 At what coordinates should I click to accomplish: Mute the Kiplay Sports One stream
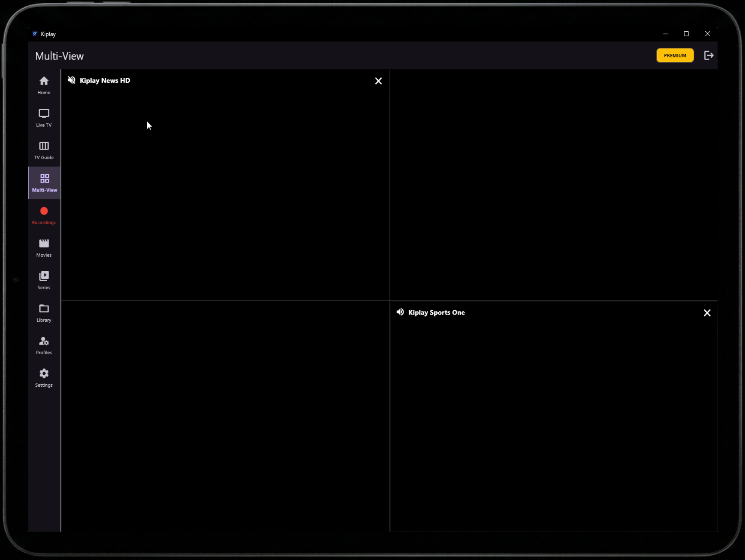pyautogui.click(x=400, y=312)
